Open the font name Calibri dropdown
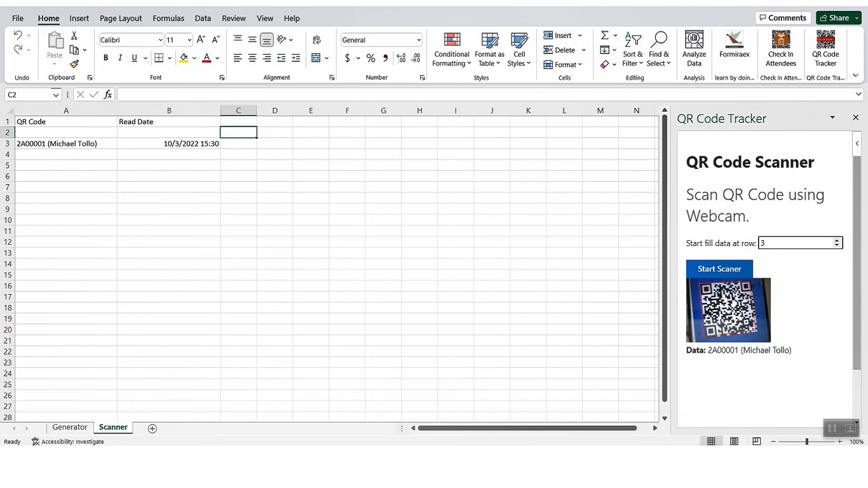 tap(160, 40)
